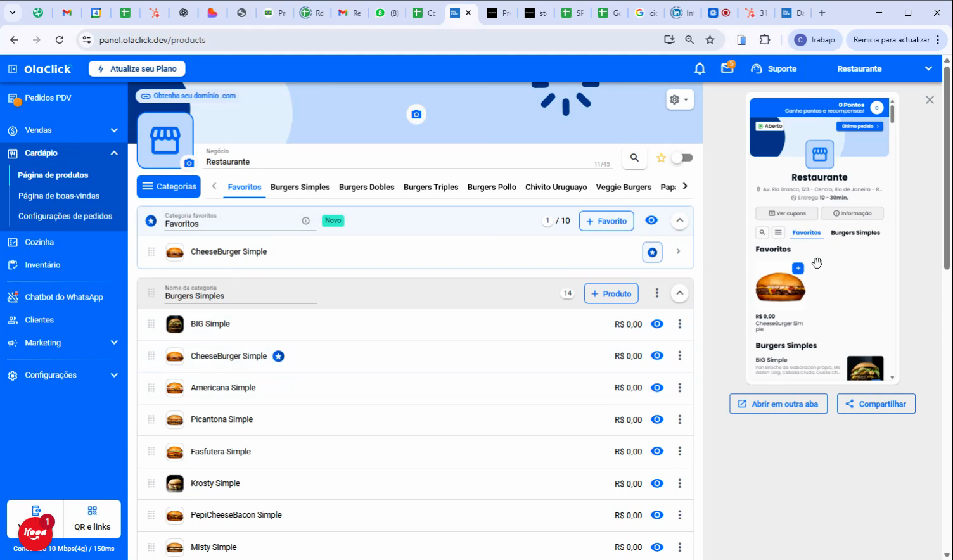Switch to Burgers Dobles tab
This screenshot has height=560, width=953.
(366, 187)
